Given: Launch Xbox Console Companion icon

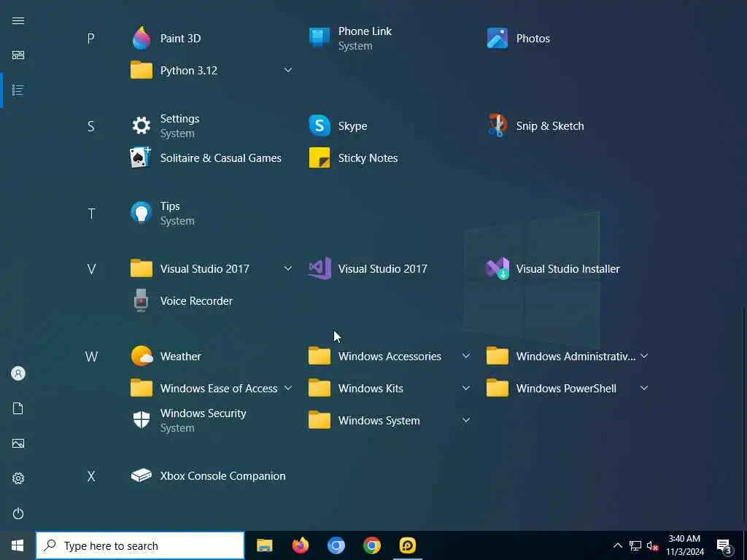Looking at the screenshot, I should (142, 475).
